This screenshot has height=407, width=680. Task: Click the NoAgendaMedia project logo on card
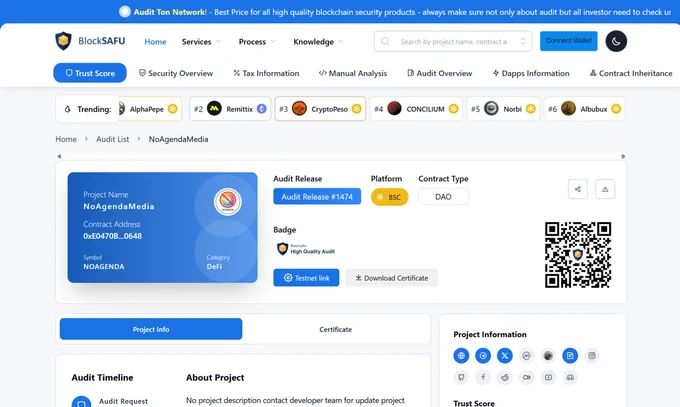(x=228, y=201)
